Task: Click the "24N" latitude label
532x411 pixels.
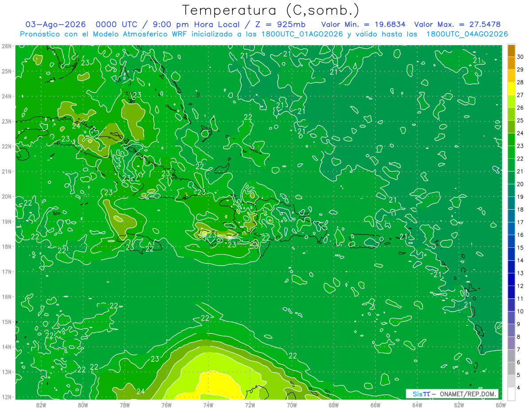Action: (x=7, y=96)
